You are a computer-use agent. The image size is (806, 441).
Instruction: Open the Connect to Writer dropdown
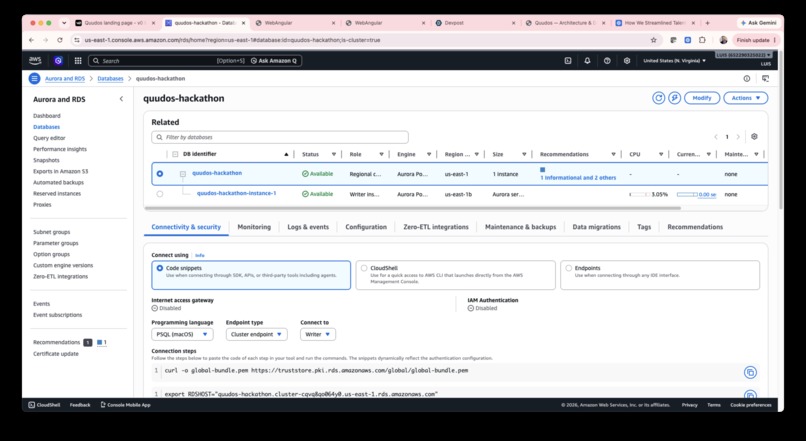pyautogui.click(x=318, y=334)
